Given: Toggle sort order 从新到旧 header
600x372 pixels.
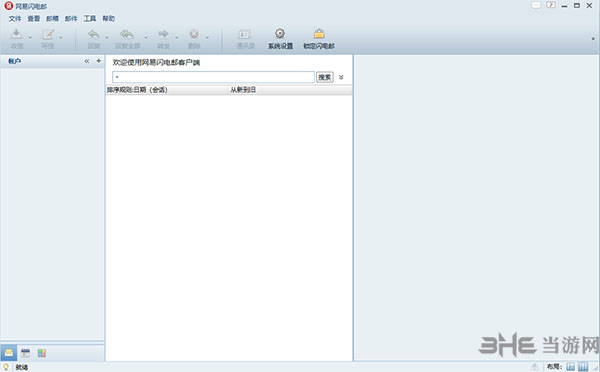Looking at the screenshot, I should pos(290,90).
